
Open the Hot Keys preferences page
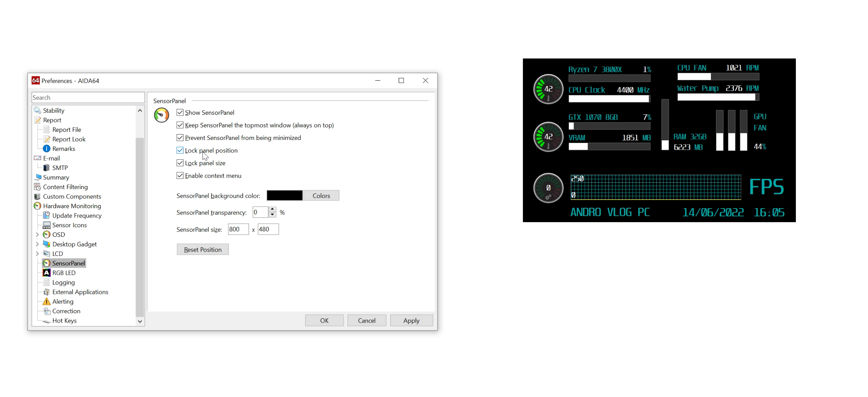64,321
